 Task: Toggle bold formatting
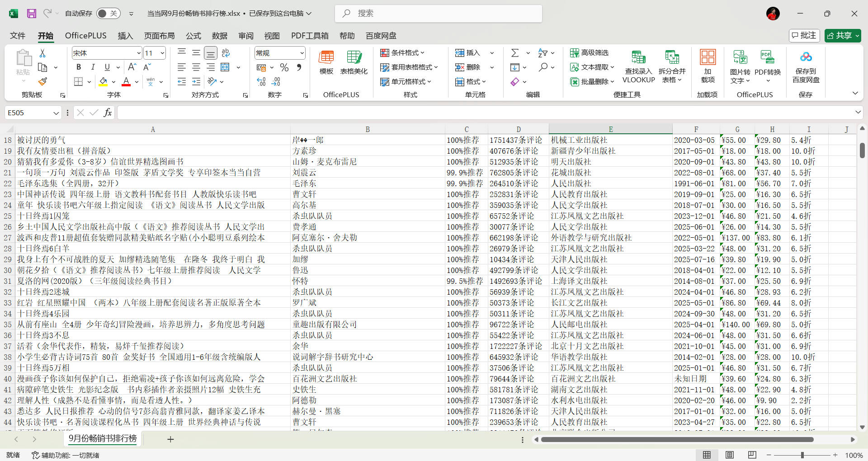coord(79,67)
